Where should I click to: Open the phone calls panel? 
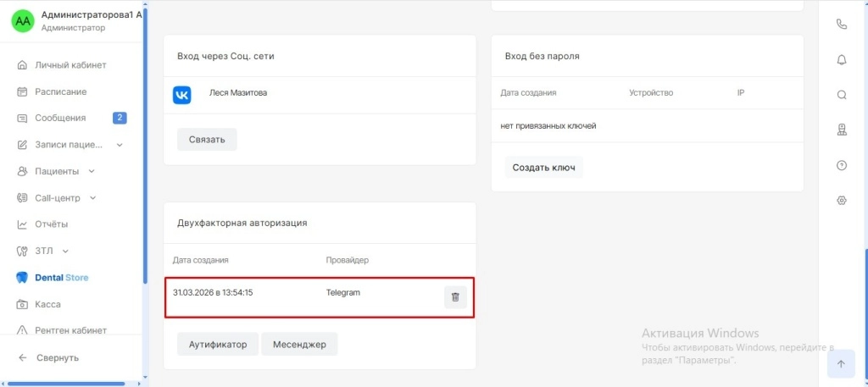pos(842,24)
